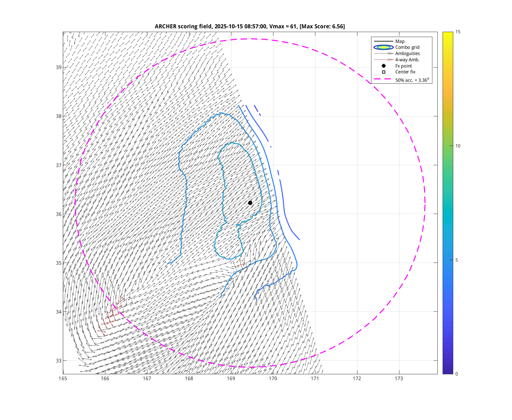The height and width of the screenshot is (420, 512).
Task: Click the "Center fix" legend label
Action: click(405, 72)
